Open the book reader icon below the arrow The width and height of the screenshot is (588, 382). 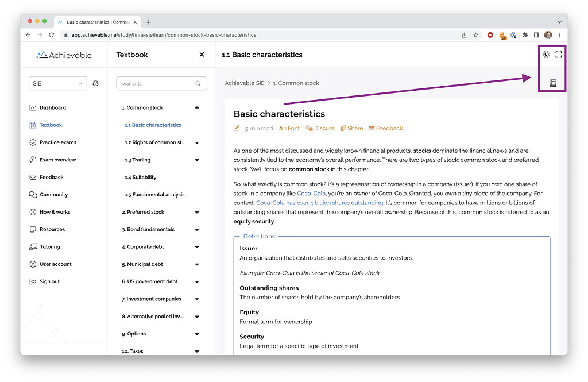pos(553,83)
